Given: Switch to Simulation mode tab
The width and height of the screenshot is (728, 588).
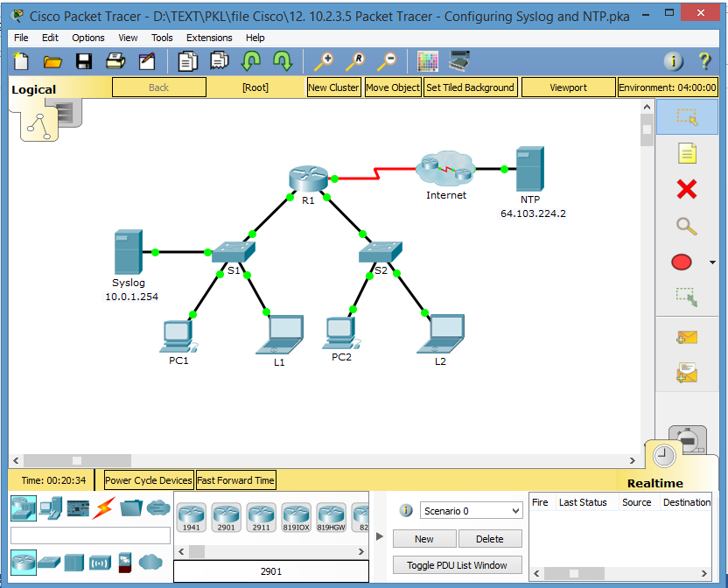Looking at the screenshot, I should 688,439.
